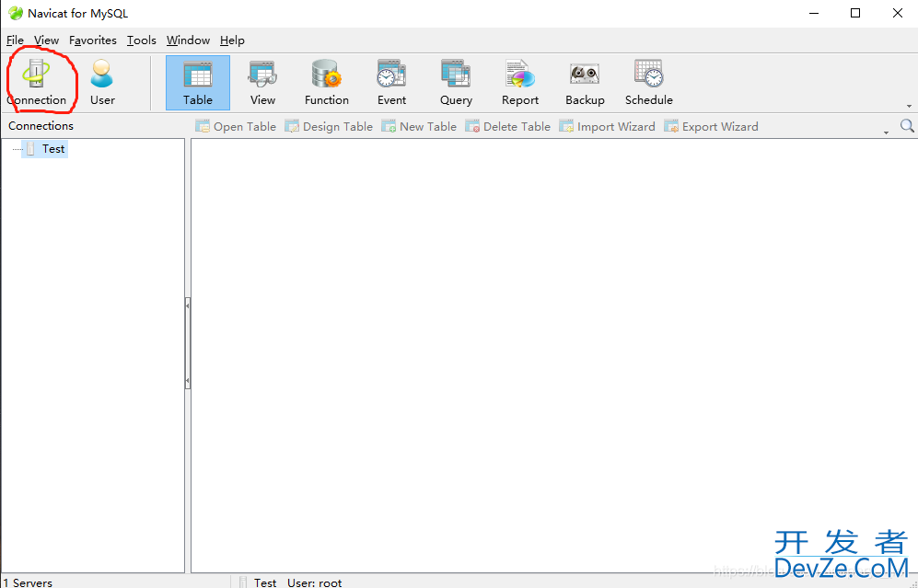Click the Connection toolbar icon
The width and height of the screenshot is (918, 588).
click(x=36, y=82)
